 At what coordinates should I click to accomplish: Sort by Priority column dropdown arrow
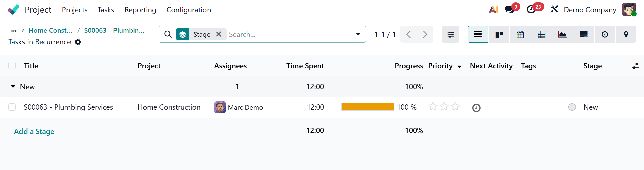coord(459,67)
